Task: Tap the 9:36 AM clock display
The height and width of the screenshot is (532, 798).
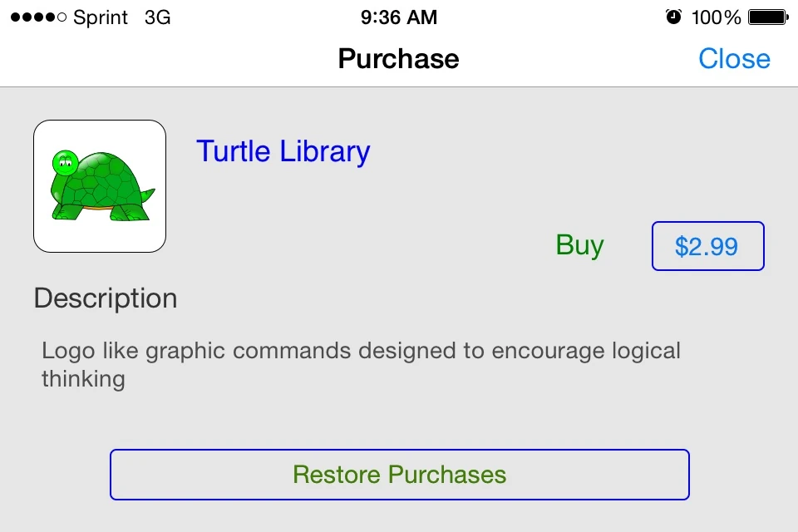Action: (398, 17)
